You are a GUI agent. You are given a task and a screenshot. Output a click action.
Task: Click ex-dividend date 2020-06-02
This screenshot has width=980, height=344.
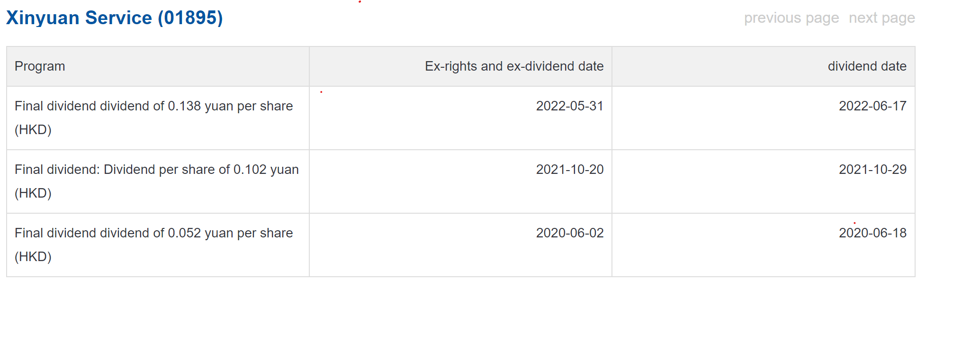(x=569, y=233)
